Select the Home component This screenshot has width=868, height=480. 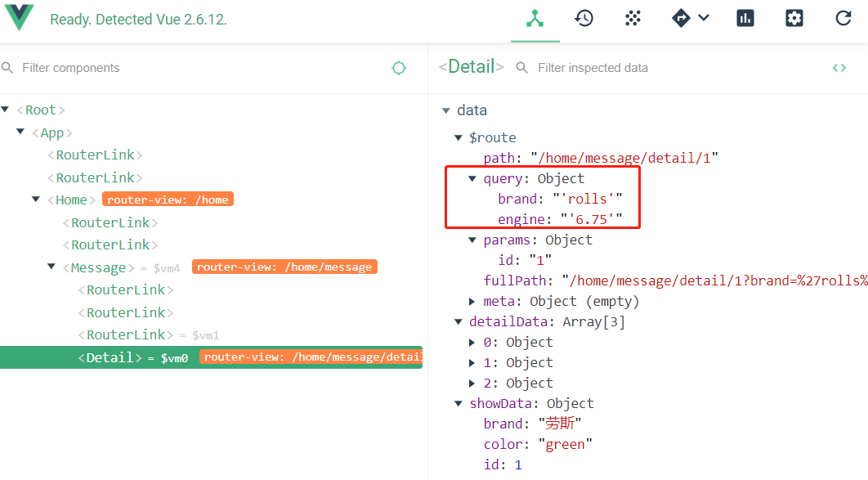71,200
